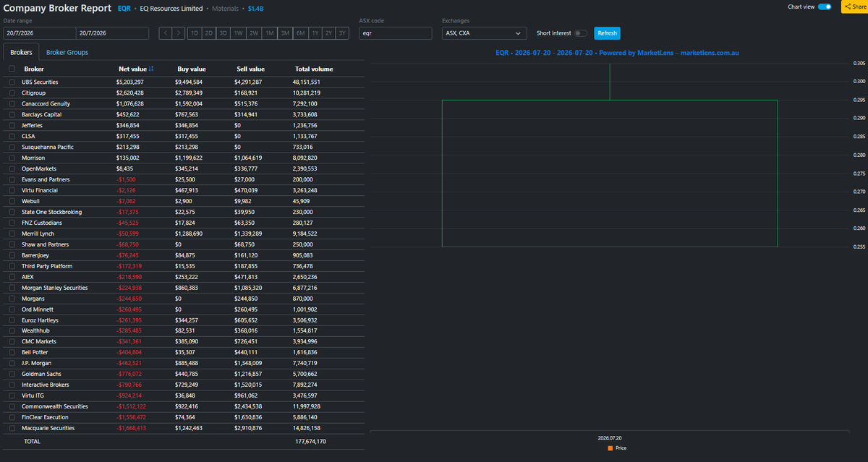Edit the start date field

click(39, 33)
